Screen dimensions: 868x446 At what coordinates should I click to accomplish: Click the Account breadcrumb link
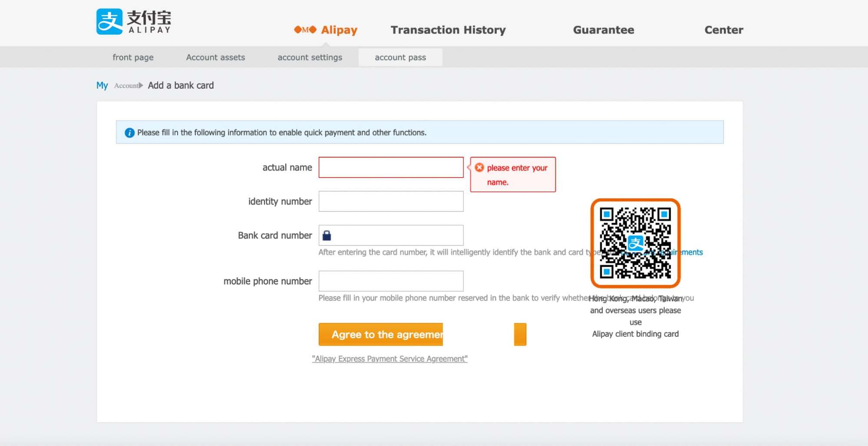click(126, 86)
